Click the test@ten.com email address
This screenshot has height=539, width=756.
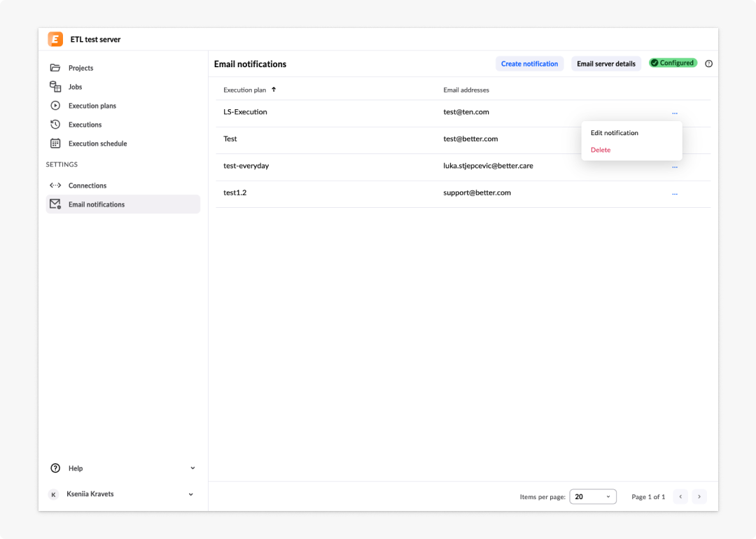[x=466, y=112]
